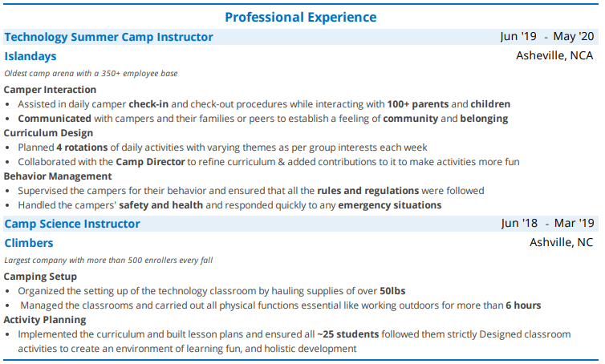Screen dimensions: 605x364
Task: Click the bold '50lbs' text
Action: tap(394, 290)
